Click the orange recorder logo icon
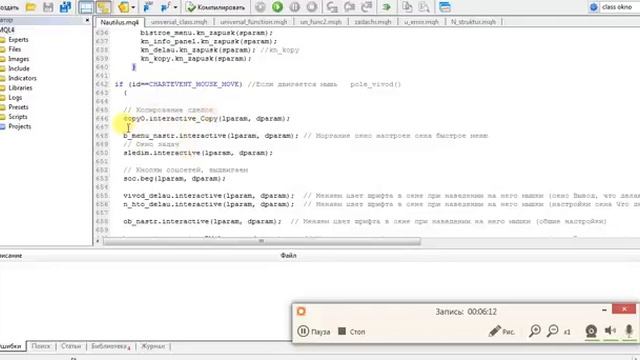The width and height of the screenshot is (640, 360). click(x=301, y=311)
